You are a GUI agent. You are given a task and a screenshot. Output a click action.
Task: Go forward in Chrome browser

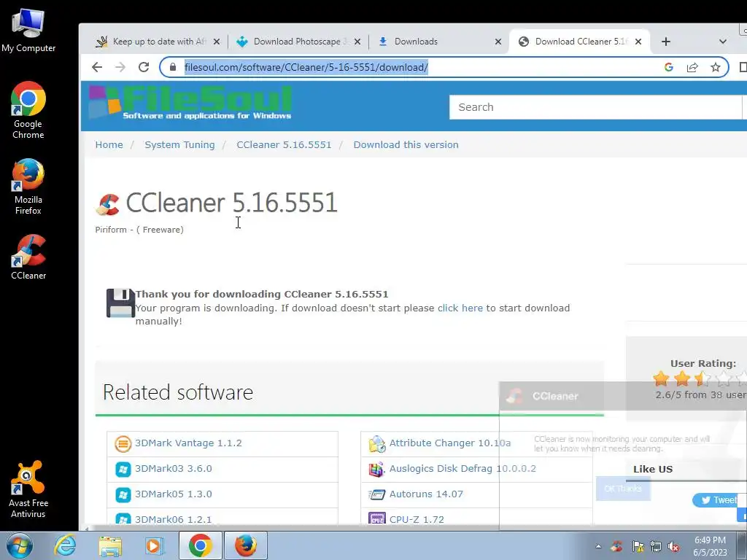point(120,67)
